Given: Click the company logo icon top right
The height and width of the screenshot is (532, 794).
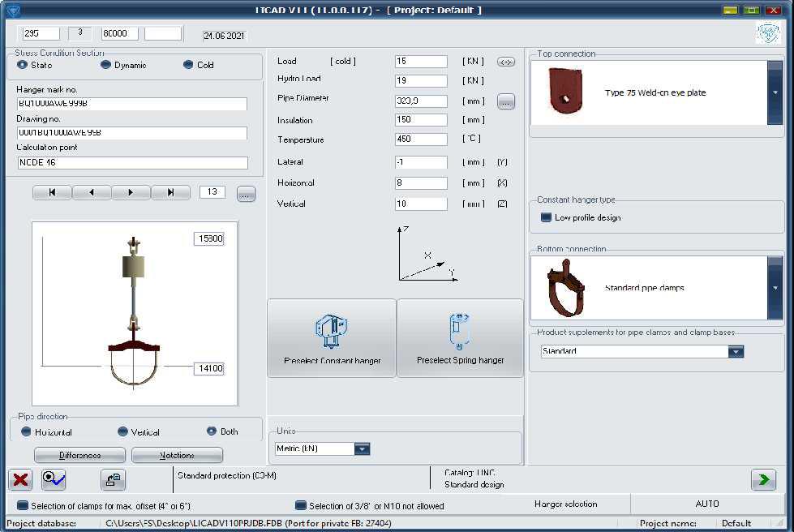Looking at the screenshot, I should 768,33.
